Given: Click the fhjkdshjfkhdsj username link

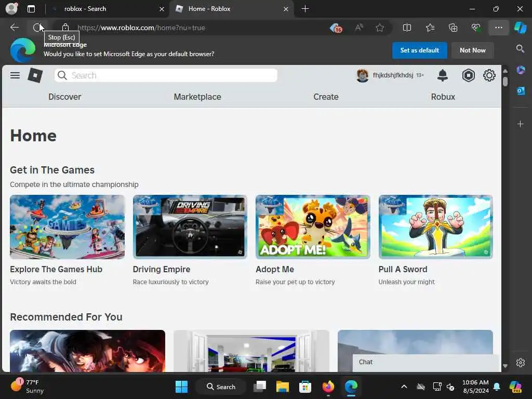Looking at the screenshot, I should [393, 75].
